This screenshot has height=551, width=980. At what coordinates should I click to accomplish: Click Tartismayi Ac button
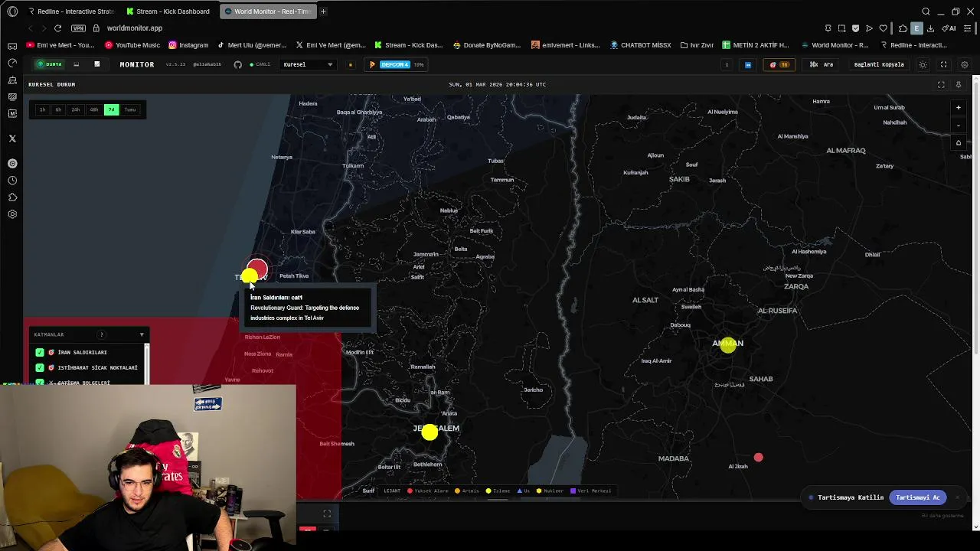click(917, 497)
